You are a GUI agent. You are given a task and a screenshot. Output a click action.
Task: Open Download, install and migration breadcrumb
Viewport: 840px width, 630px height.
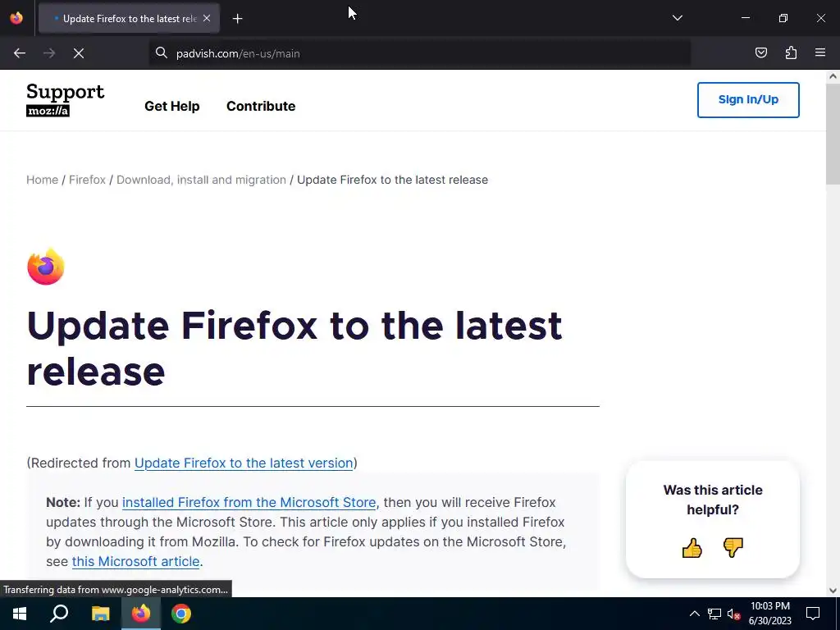pyautogui.click(x=202, y=180)
